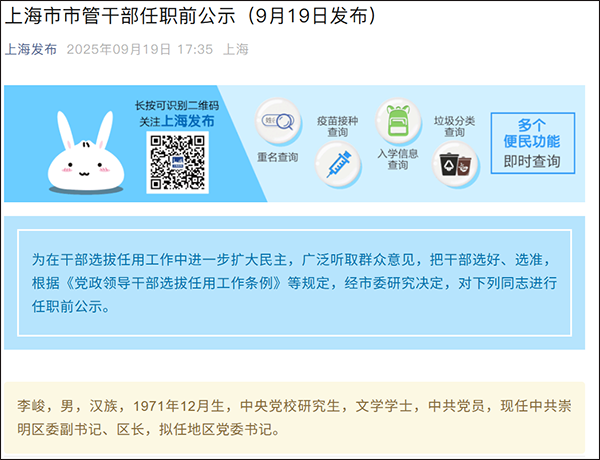Click the vaccine syringe icon

(x=338, y=164)
